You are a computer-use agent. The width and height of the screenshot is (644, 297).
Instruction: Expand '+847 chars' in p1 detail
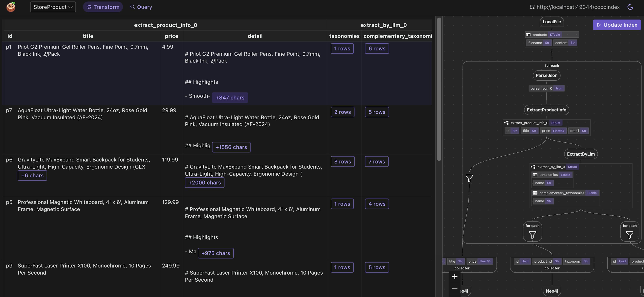click(230, 98)
